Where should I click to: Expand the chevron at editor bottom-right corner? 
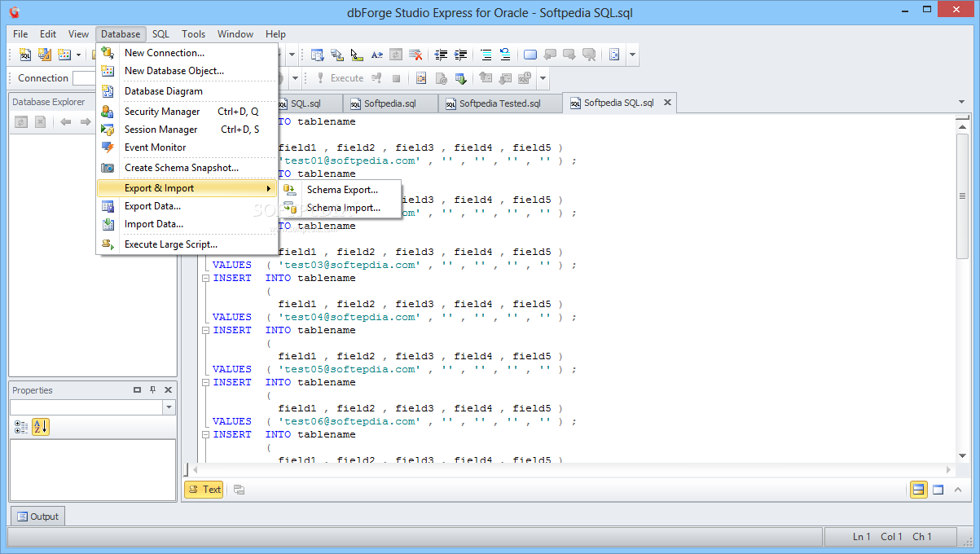pos(958,490)
